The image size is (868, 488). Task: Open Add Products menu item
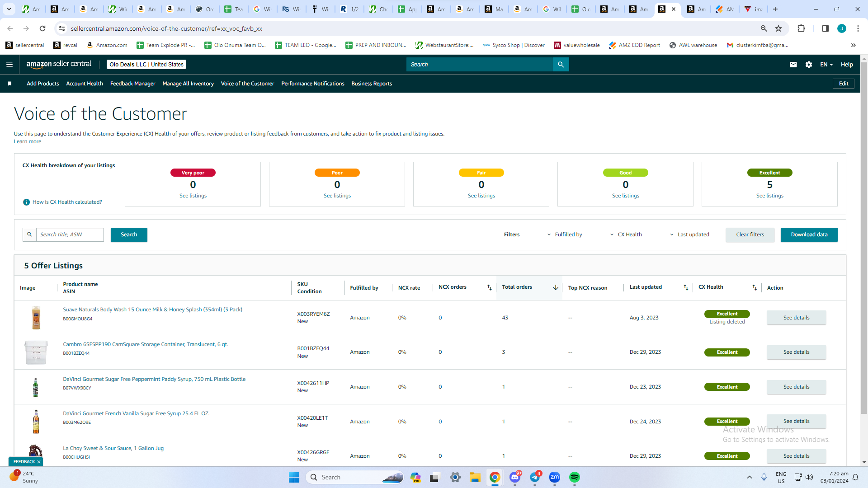[43, 84]
